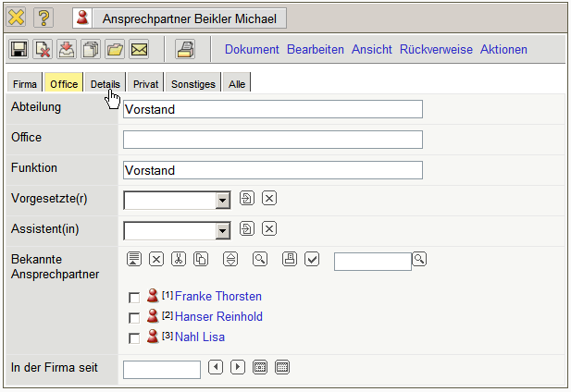Click the Save disk icon in toolbar
The width and height of the screenshot is (571, 392).
point(19,50)
